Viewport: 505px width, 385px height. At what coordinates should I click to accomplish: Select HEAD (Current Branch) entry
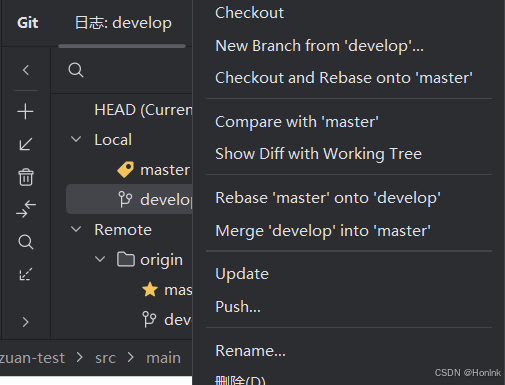tap(143, 110)
